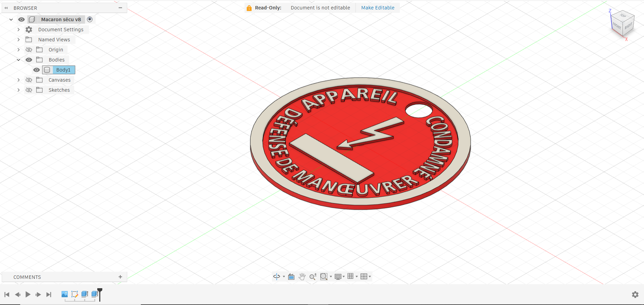Open timeline settings gear at bottom right
Viewport: 644px width, 305px height.
[x=635, y=295]
